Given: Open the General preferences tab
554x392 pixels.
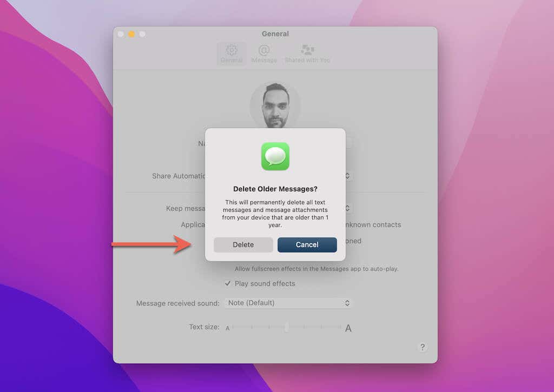Looking at the screenshot, I should (232, 54).
